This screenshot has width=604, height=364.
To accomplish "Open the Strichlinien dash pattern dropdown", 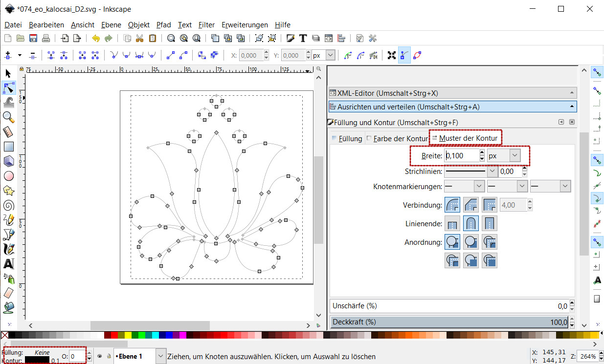I will tap(492, 171).
